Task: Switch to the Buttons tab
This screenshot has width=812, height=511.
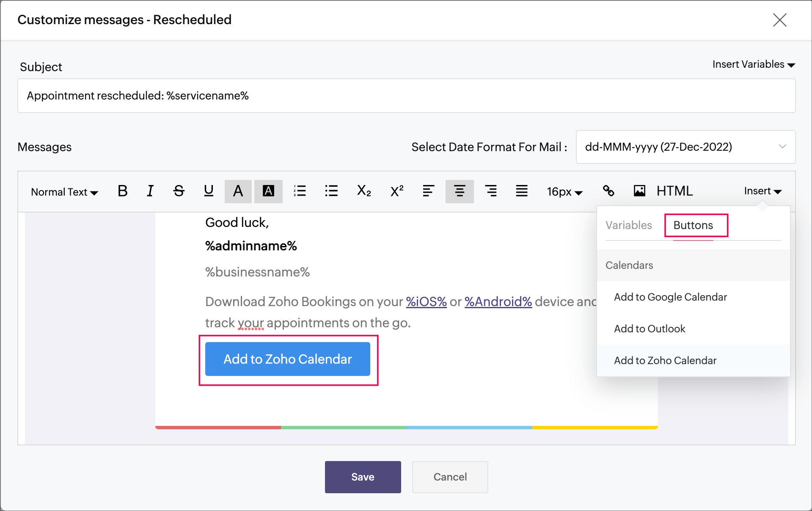Action: click(693, 225)
